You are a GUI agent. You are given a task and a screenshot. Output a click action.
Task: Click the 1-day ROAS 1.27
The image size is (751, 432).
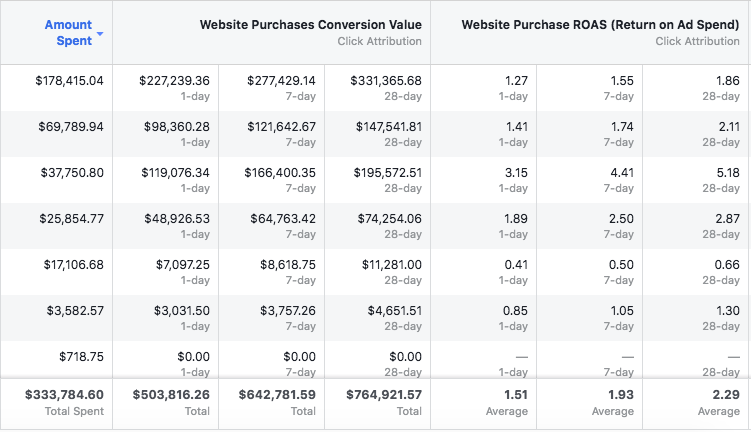coord(516,80)
